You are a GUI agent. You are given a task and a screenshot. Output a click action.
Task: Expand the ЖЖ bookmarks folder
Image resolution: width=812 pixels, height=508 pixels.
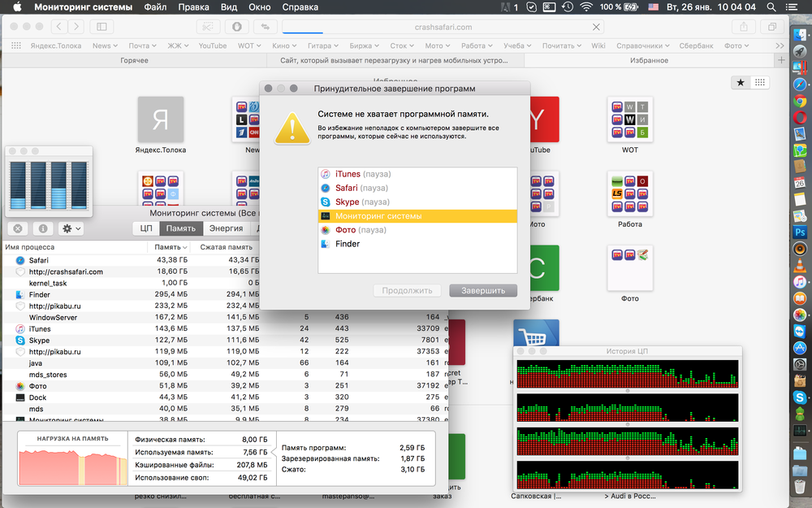point(178,46)
